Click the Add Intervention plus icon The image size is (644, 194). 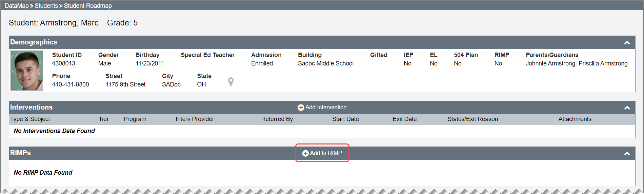[301, 108]
